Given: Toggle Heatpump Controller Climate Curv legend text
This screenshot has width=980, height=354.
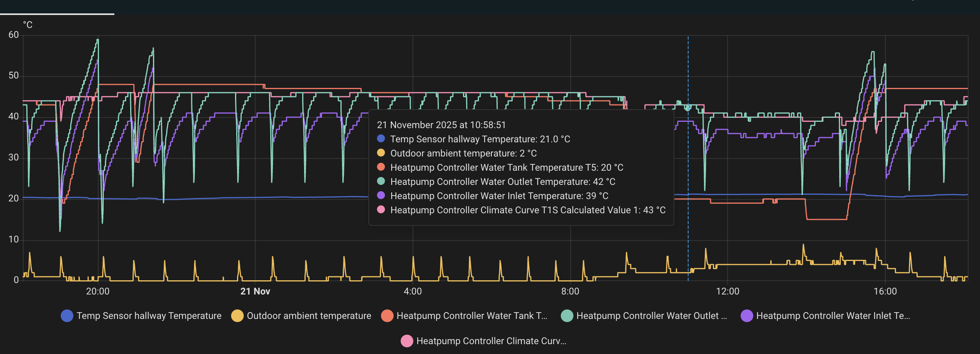Looking at the screenshot, I should [491, 341].
